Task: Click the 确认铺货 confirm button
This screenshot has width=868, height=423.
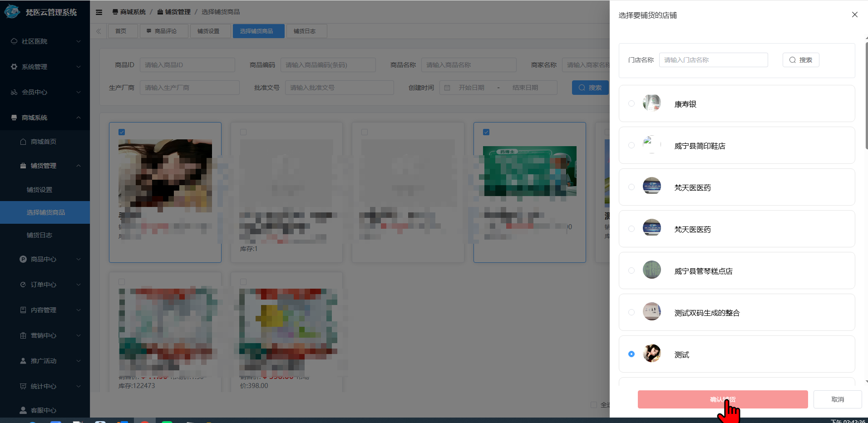Action: [x=723, y=399]
